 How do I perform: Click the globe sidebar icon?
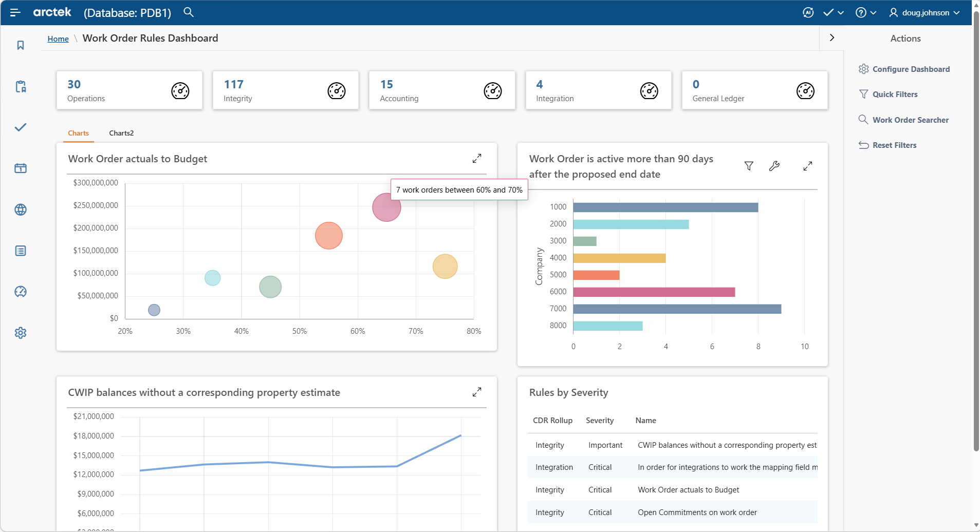(x=21, y=210)
